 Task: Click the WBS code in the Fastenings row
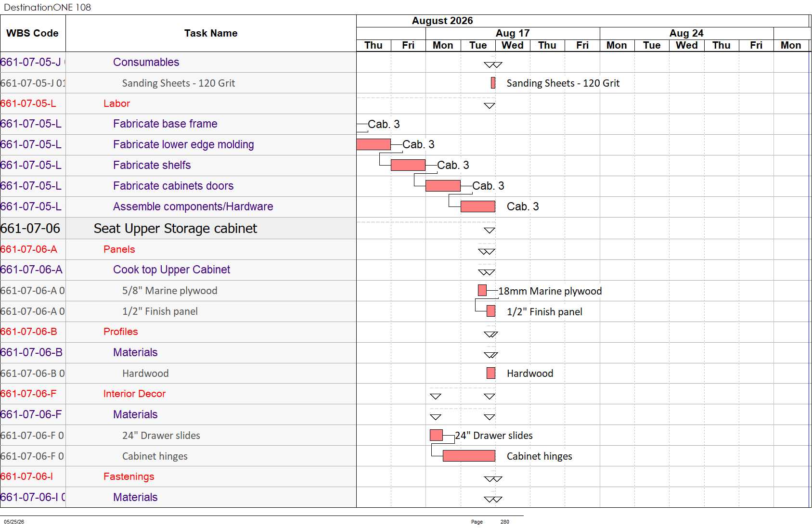26,476
